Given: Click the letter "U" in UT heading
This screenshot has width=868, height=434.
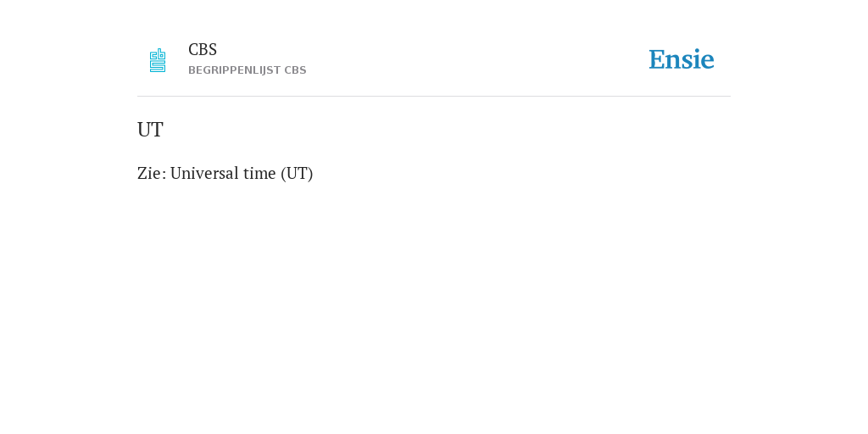Looking at the screenshot, I should (x=143, y=130).
